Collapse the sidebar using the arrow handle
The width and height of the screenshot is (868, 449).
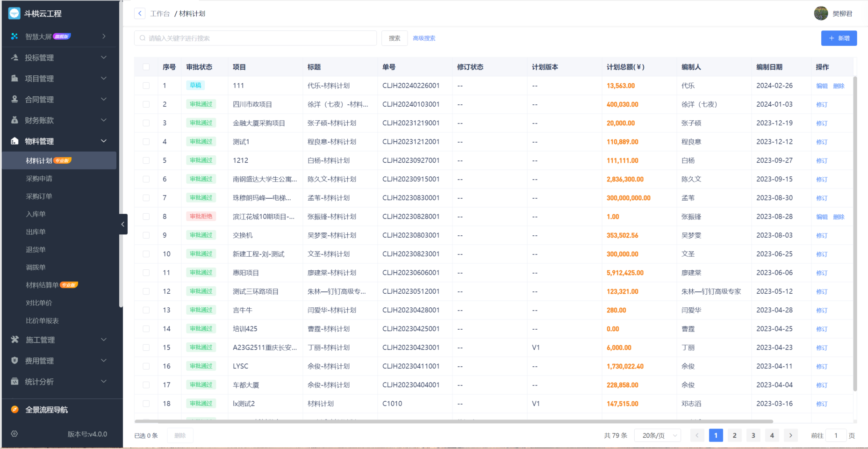[122, 224]
